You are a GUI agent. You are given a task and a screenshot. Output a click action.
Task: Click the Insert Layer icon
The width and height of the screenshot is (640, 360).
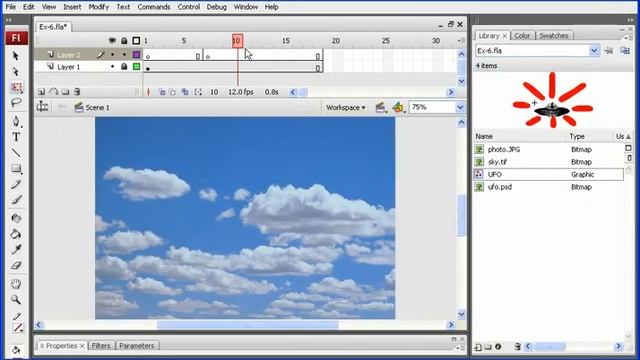(x=41, y=92)
